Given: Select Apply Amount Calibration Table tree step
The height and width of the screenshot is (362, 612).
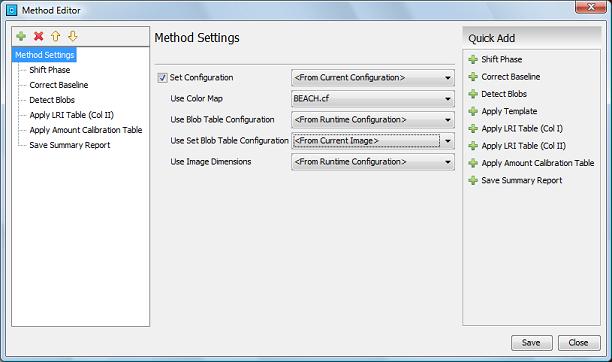Looking at the screenshot, I should [x=85, y=130].
